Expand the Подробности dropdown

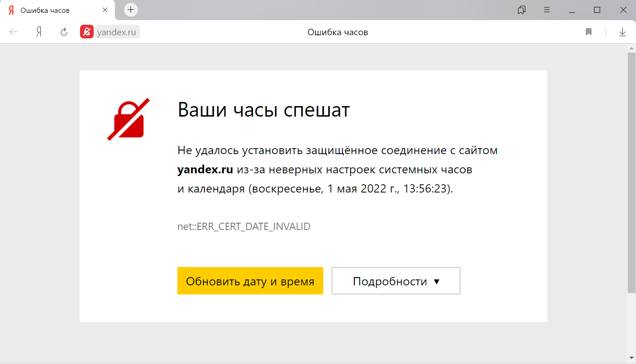[396, 281]
